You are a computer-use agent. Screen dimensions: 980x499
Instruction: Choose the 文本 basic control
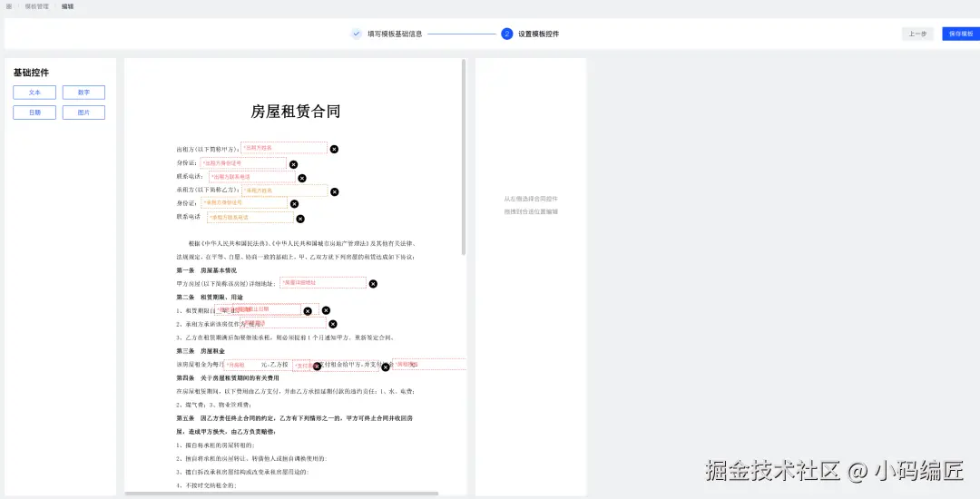coord(34,93)
